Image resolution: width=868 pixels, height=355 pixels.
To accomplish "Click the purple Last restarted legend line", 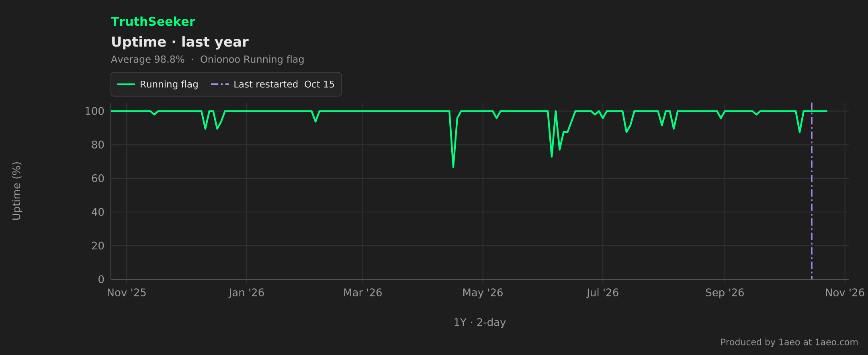I will (x=220, y=84).
